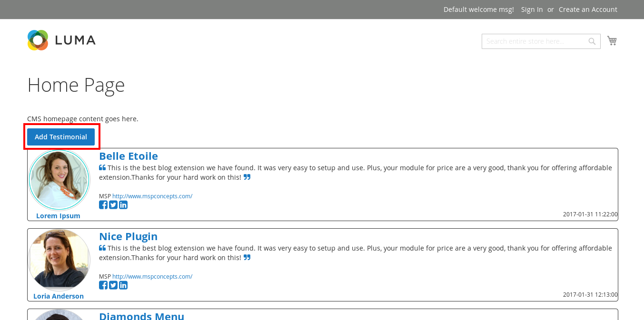Open LinkedIn icon in Belle Etoile testimonial
This screenshot has height=320, width=644.
click(123, 205)
